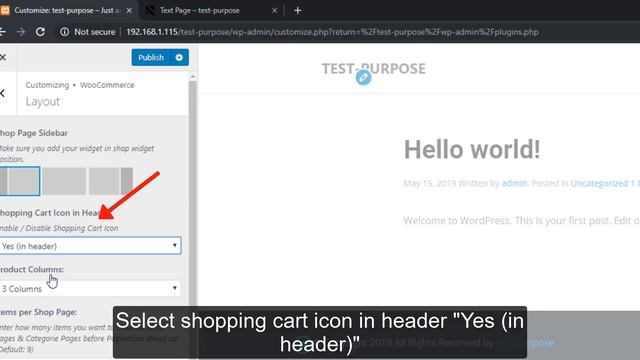
Task: Reload the page in the browser
Action: click(40, 32)
